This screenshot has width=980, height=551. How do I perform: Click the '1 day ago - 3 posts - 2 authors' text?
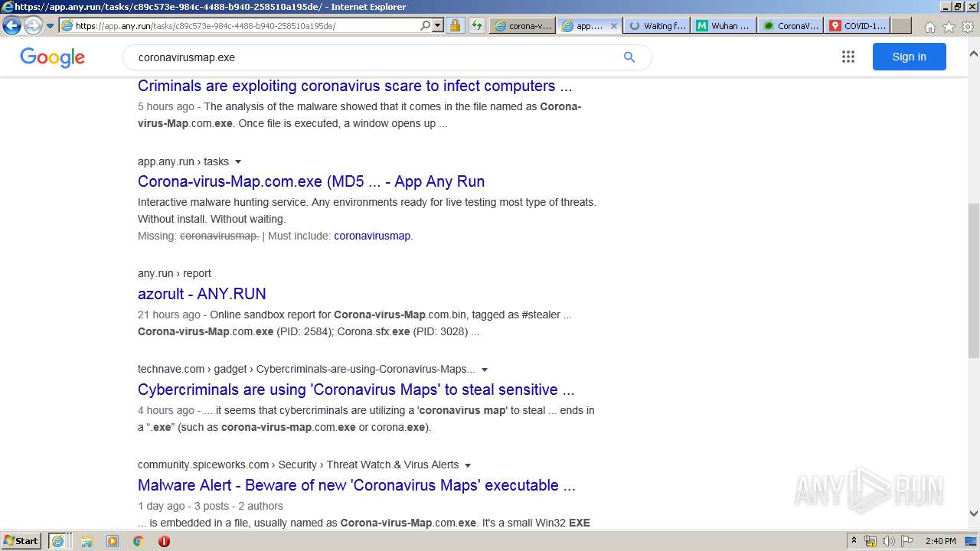pos(211,506)
